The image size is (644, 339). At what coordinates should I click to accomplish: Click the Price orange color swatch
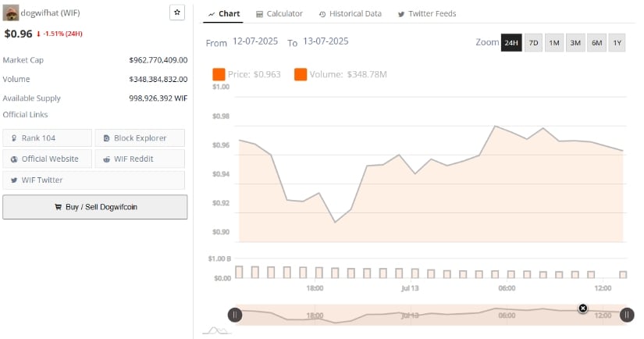pyautogui.click(x=219, y=74)
